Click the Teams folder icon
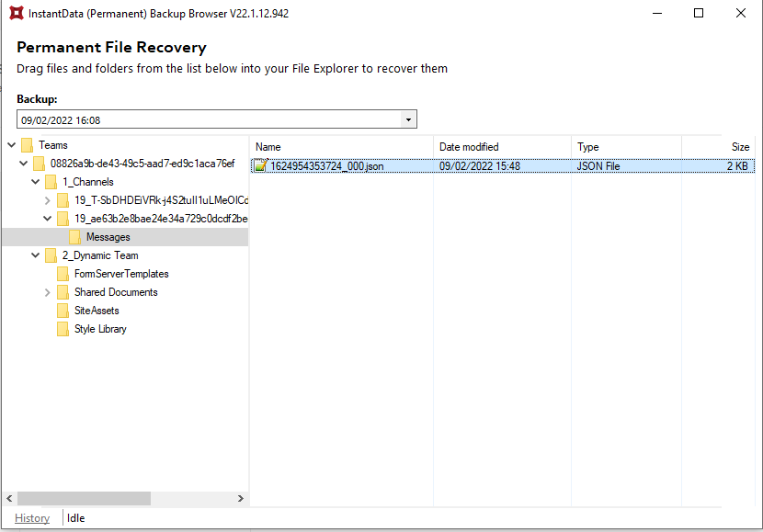The width and height of the screenshot is (763, 532). coord(28,145)
